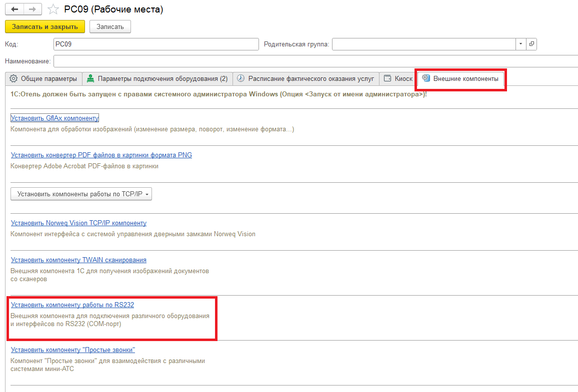The height and width of the screenshot is (392, 578).
Task: Focus the Код input field
Action: pyautogui.click(x=156, y=44)
